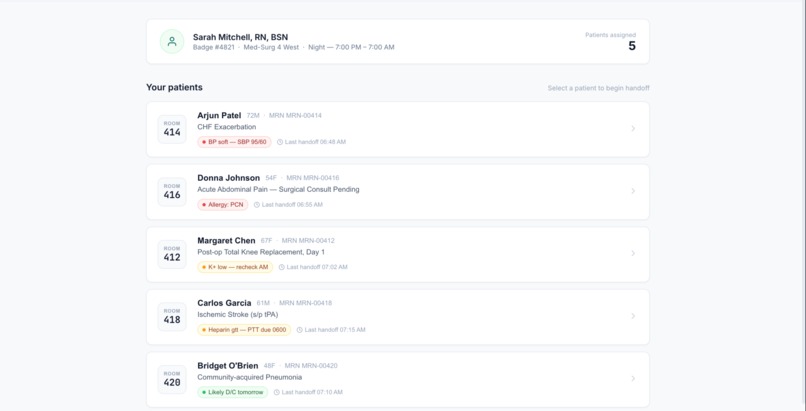
Task: Click the nurse profile avatar icon
Action: click(x=172, y=41)
